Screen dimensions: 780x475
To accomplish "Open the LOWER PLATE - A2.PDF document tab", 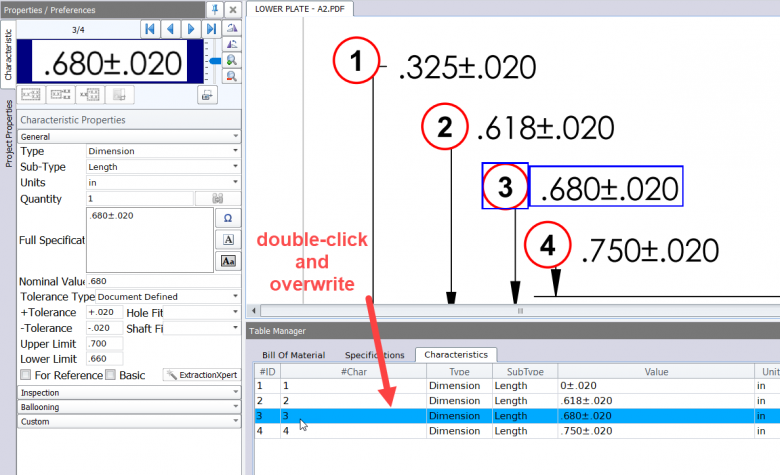I will (x=299, y=9).
